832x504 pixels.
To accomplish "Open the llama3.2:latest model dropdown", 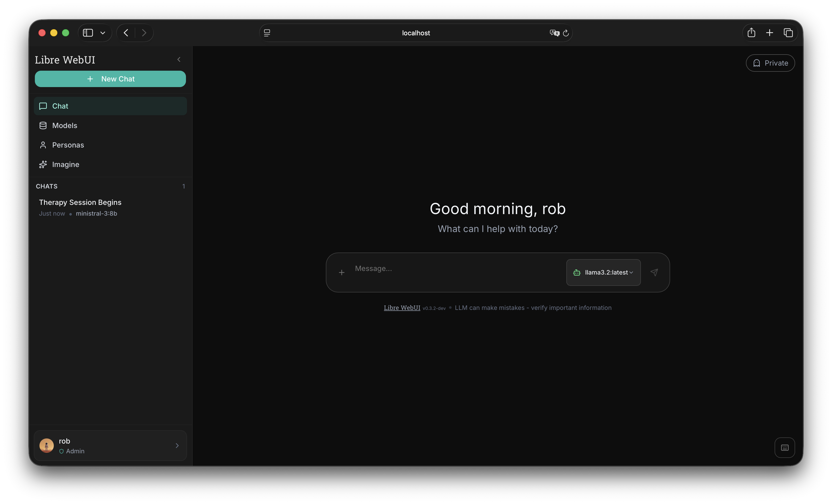I will click(x=603, y=272).
